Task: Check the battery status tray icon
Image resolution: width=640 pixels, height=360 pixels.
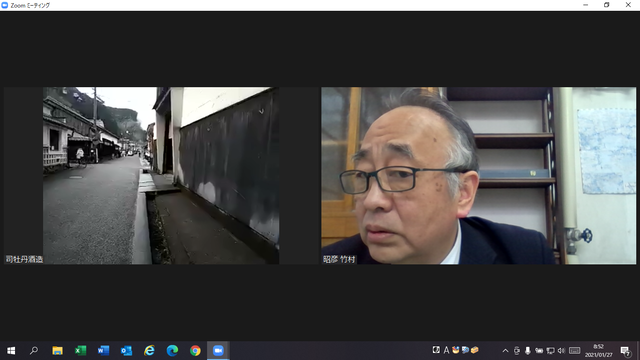Action: tap(539, 351)
